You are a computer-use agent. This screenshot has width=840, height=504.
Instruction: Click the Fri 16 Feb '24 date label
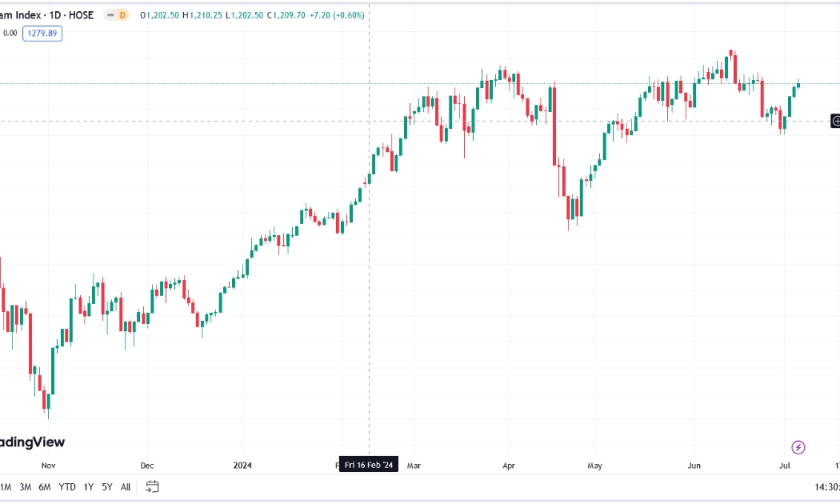click(369, 464)
